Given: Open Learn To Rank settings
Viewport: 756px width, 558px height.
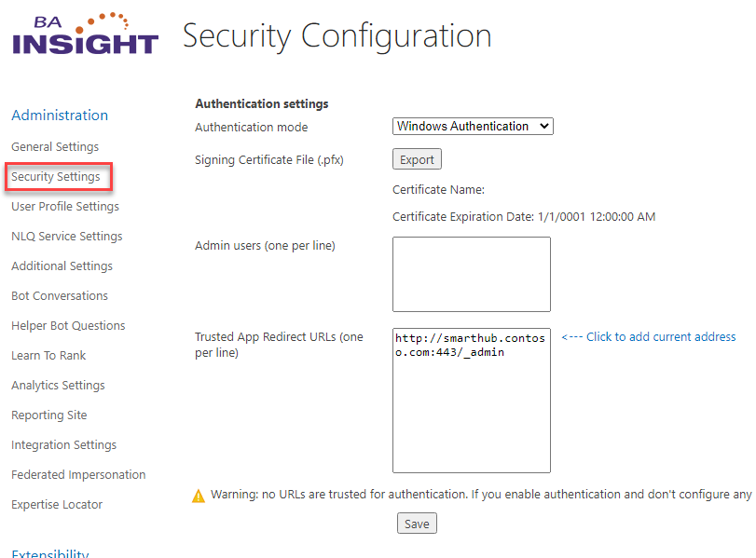Looking at the screenshot, I should [48, 356].
